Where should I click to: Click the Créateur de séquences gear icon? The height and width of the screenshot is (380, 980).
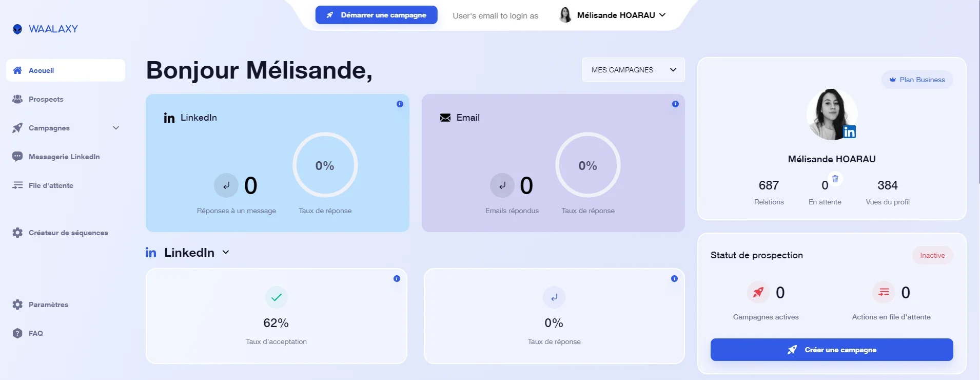(17, 233)
